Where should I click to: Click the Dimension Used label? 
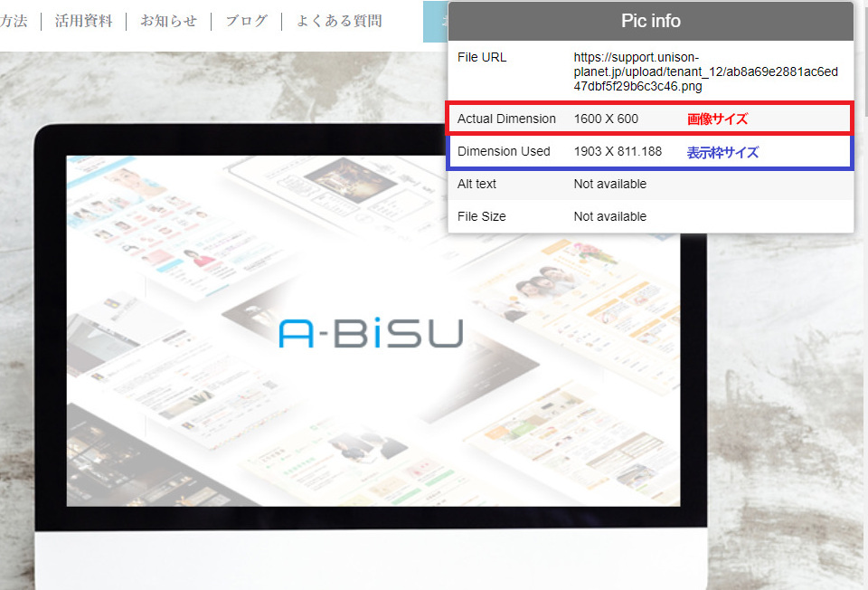[x=504, y=152]
